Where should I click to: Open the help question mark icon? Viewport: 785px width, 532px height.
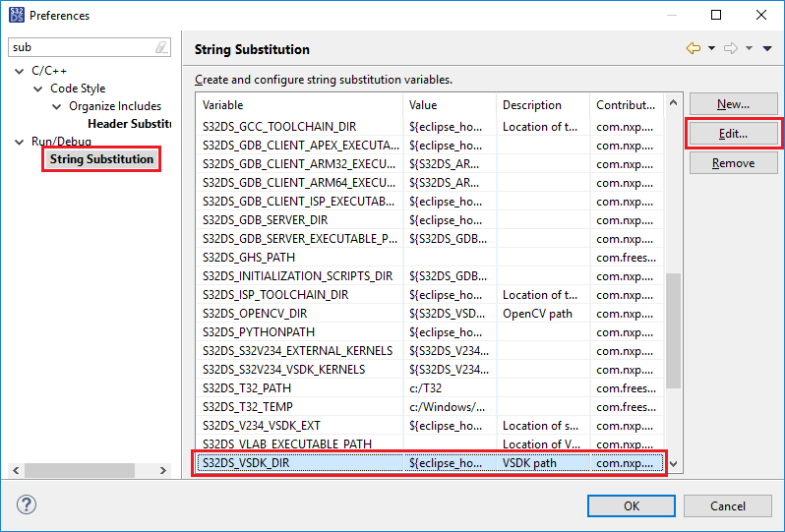(26, 505)
